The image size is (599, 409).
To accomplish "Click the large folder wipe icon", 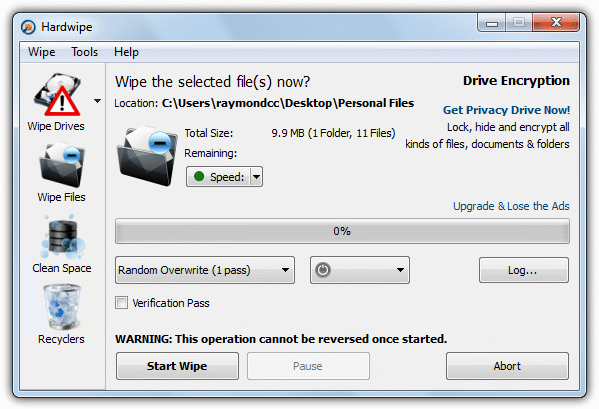I will [x=147, y=155].
